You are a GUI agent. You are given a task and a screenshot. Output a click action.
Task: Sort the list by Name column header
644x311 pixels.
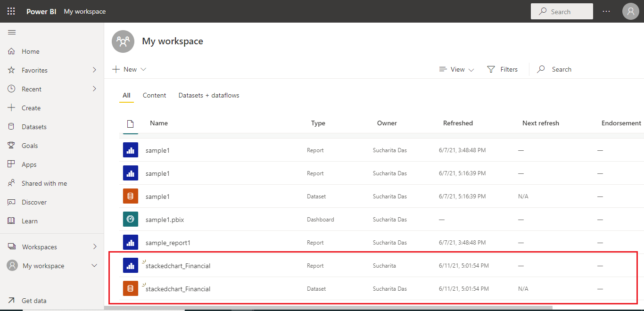159,123
